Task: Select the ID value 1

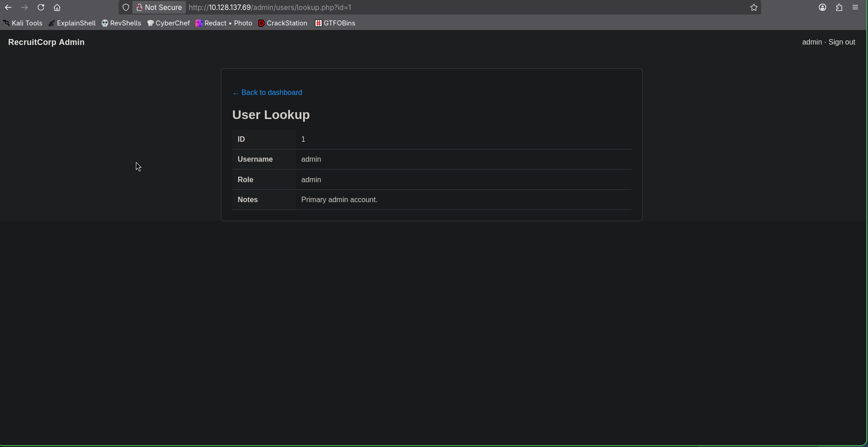Action: click(303, 139)
